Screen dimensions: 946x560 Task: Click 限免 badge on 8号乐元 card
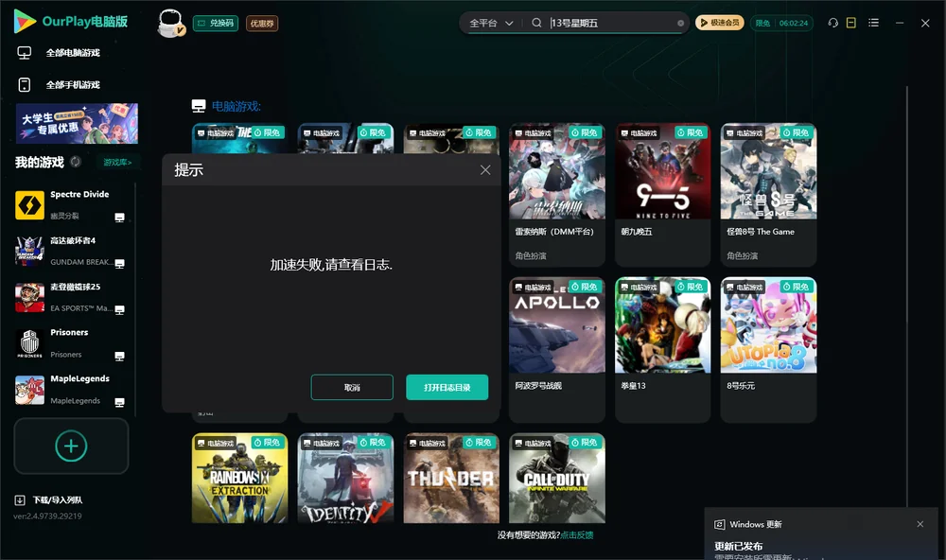796,287
